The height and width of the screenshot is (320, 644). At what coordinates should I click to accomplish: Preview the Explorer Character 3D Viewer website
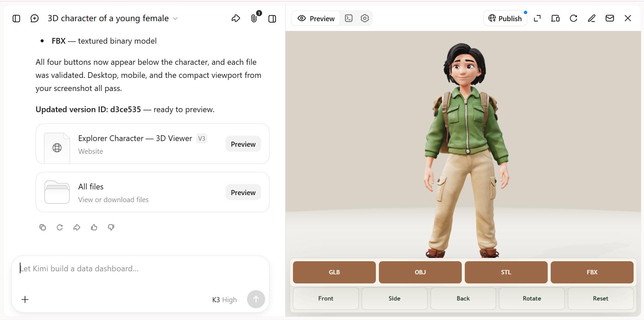tap(243, 144)
